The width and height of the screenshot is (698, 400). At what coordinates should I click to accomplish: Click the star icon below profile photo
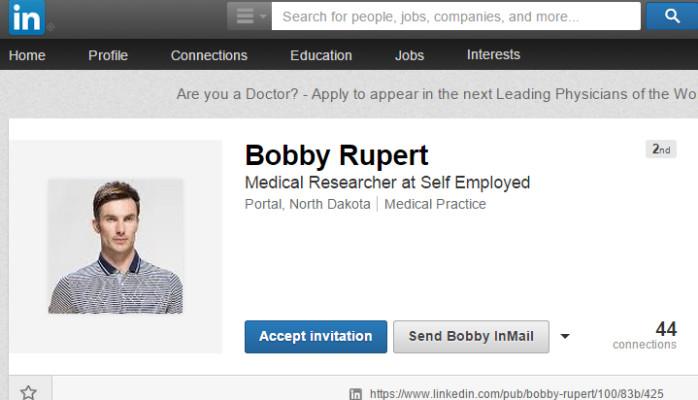pos(28,392)
